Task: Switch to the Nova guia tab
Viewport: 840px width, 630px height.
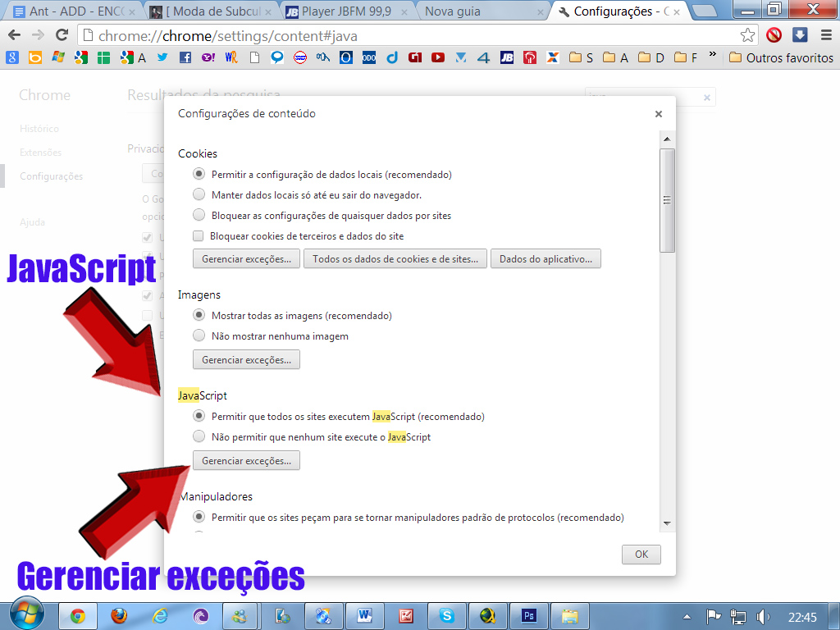Action: click(x=482, y=11)
